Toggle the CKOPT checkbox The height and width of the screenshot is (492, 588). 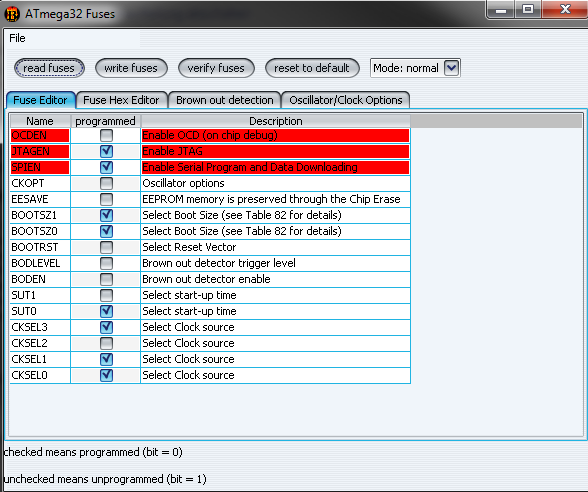[x=106, y=183]
